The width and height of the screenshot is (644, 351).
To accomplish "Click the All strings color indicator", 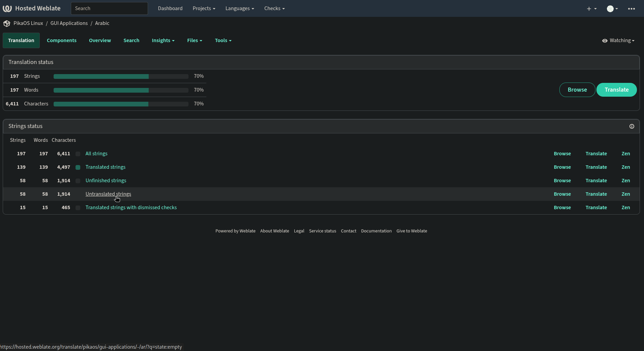I will [78, 154].
